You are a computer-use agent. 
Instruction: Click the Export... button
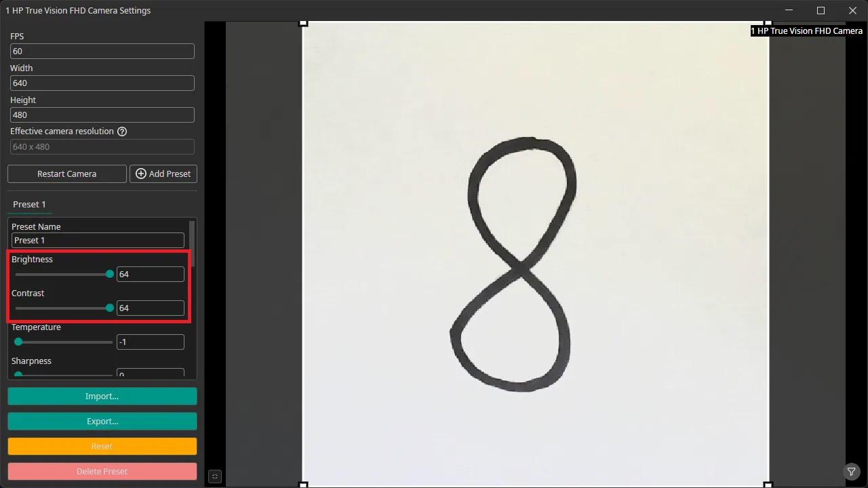(102, 422)
